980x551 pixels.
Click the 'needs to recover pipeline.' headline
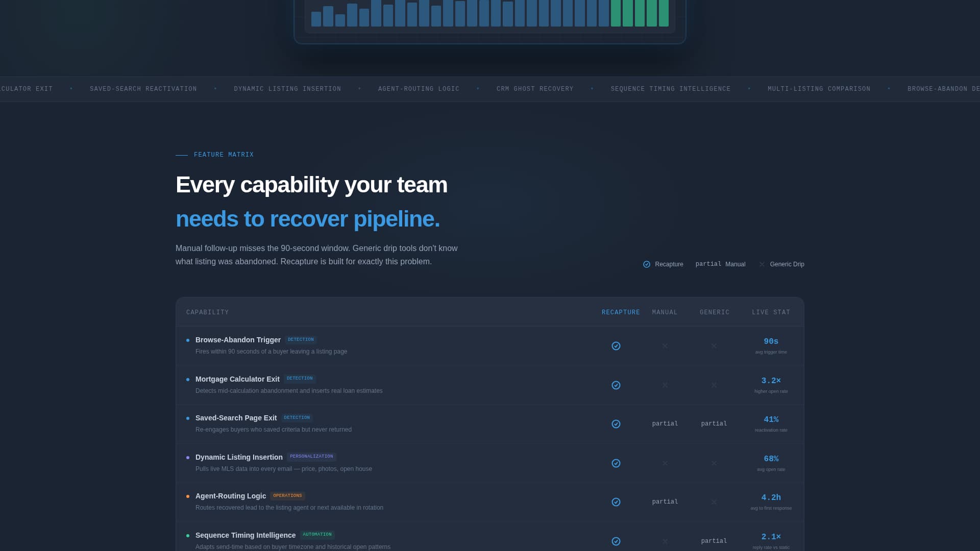(x=308, y=219)
